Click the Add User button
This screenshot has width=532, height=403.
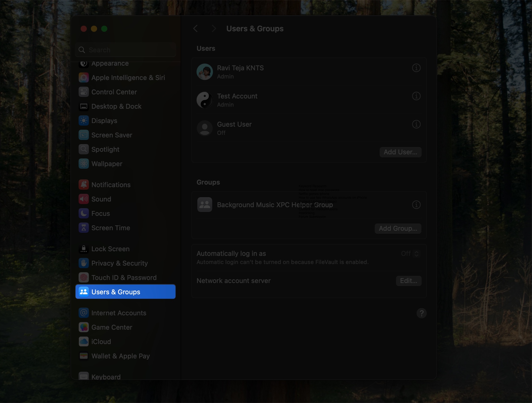point(400,152)
